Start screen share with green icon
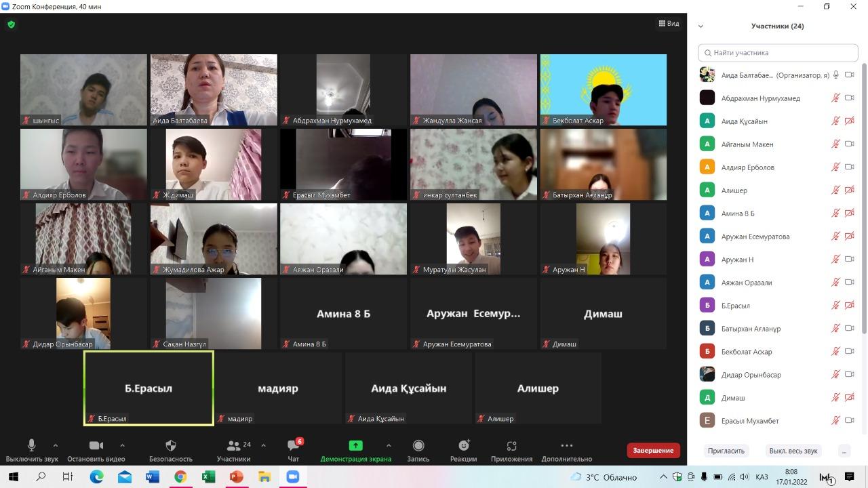This screenshot has height=488, width=868. point(355,446)
